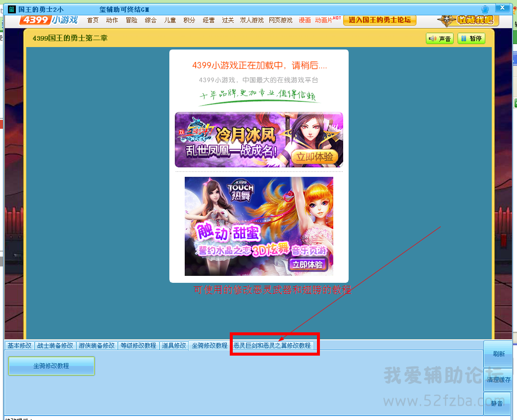Toggle the 声音 sound button
This screenshot has height=420, width=517.
(x=440, y=39)
